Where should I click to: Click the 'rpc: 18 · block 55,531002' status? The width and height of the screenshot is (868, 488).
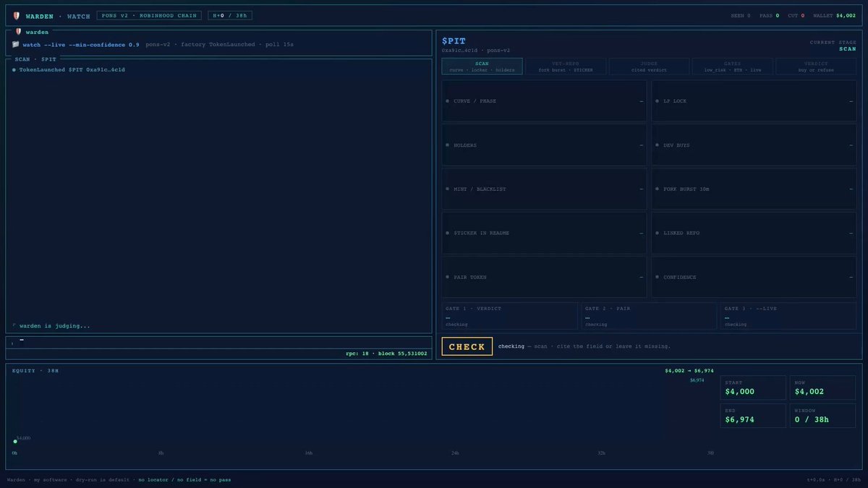pos(387,354)
